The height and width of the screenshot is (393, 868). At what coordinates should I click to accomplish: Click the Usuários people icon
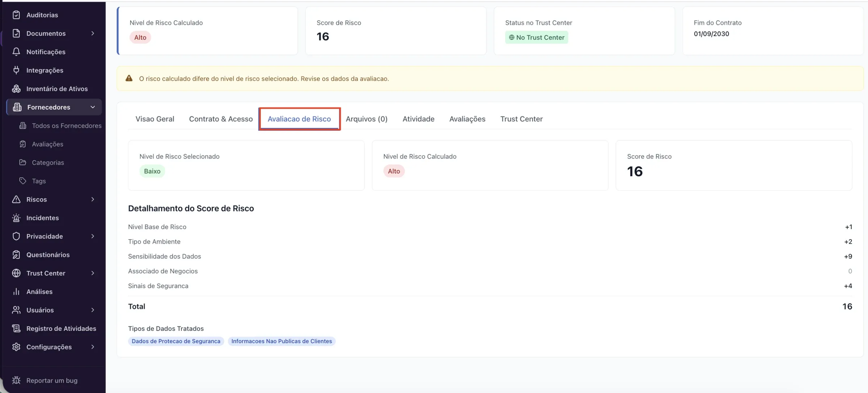pyautogui.click(x=16, y=310)
